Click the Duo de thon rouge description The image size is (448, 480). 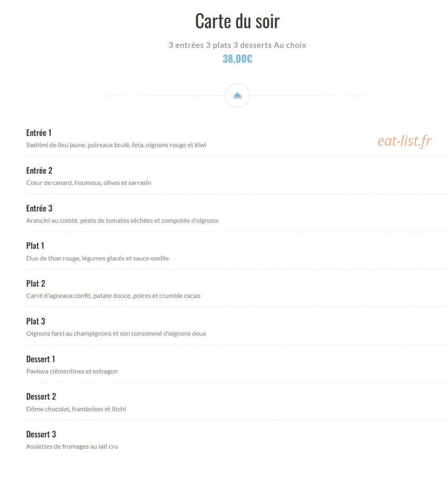pos(97,259)
